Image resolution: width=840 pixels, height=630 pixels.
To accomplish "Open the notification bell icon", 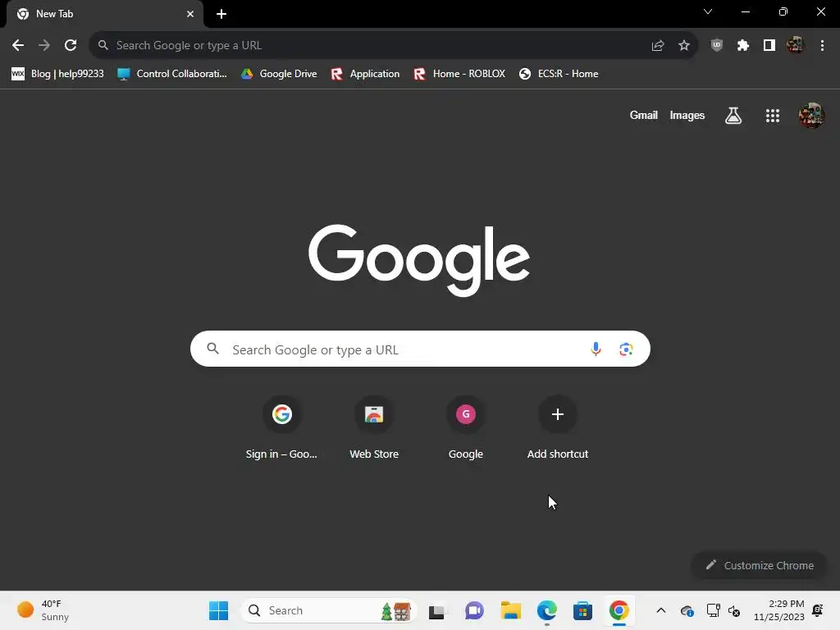I will click(x=818, y=610).
